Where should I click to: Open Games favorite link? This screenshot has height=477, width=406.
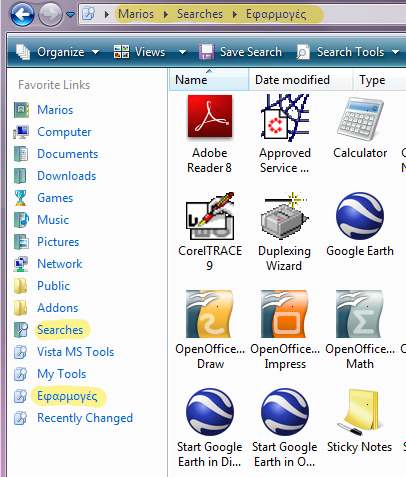point(55,198)
